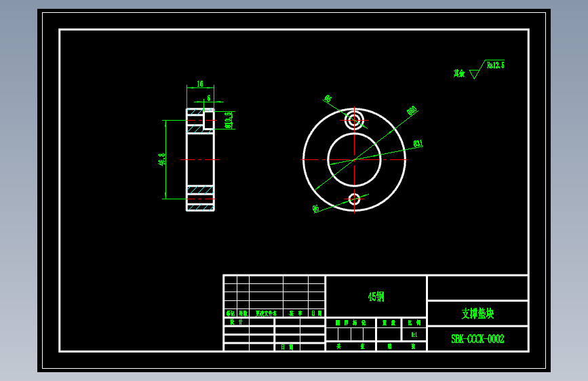This screenshot has width=588, height=381.
Task: Click the '其余' surface finish note
Action: pos(459,73)
